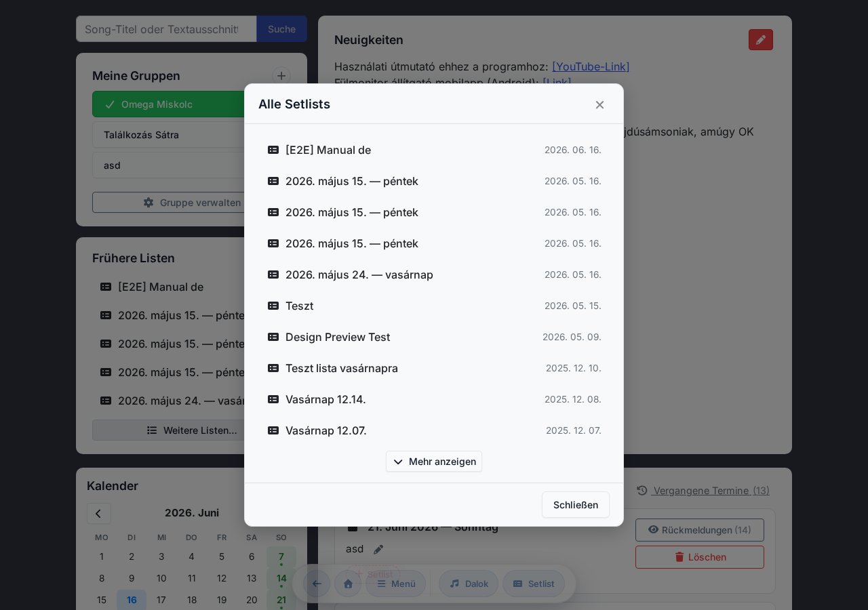The width and height of the screenshot is (868, 610).
Task: Select June 16 in the calendar
Action: (x=132, y=600)
